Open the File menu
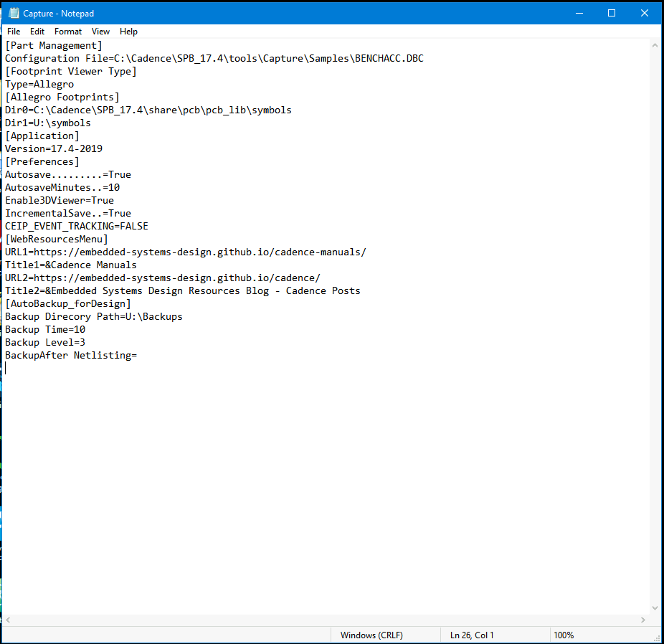664x644 pixels. (x=14, y=32)
